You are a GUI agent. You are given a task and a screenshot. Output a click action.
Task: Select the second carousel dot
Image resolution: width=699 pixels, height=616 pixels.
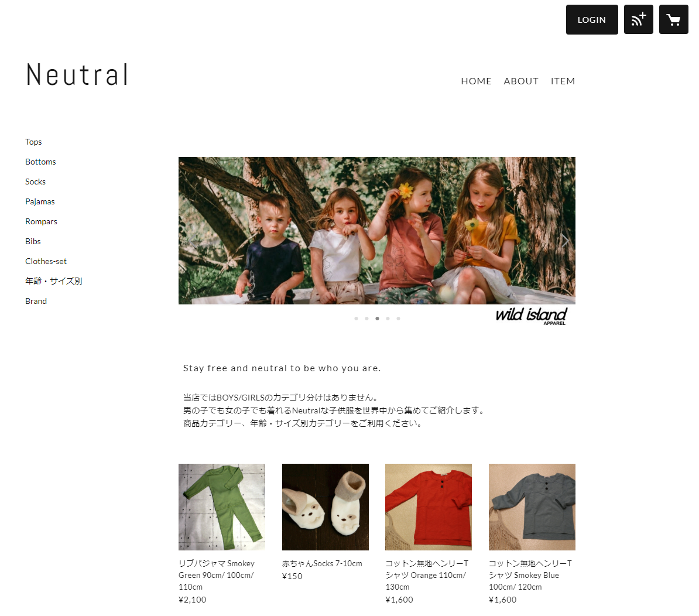(366, 319)
